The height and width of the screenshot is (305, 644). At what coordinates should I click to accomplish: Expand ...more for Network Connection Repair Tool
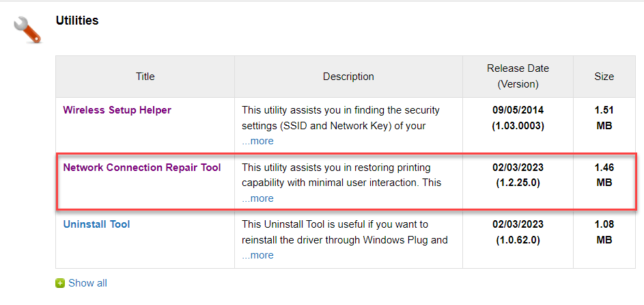click(257, 198)
